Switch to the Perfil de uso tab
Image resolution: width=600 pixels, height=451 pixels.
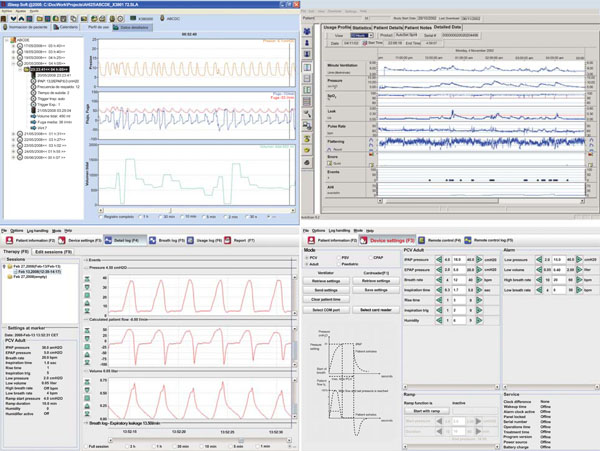[x=98, y=27]
